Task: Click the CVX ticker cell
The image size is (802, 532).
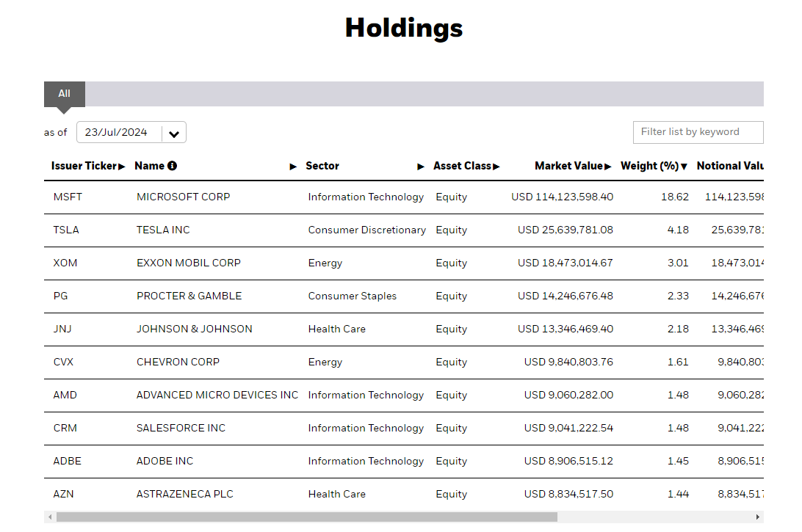Action: click(x=63, y=362)
